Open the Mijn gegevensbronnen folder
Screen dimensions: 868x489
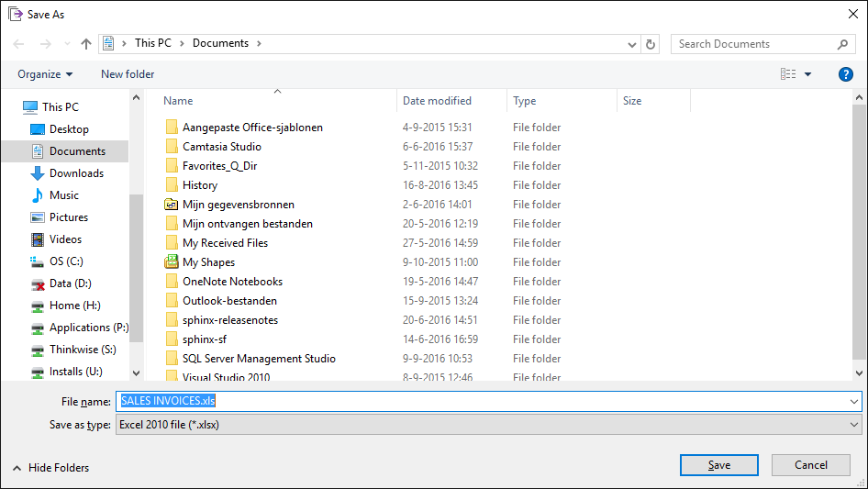[238, 205]
